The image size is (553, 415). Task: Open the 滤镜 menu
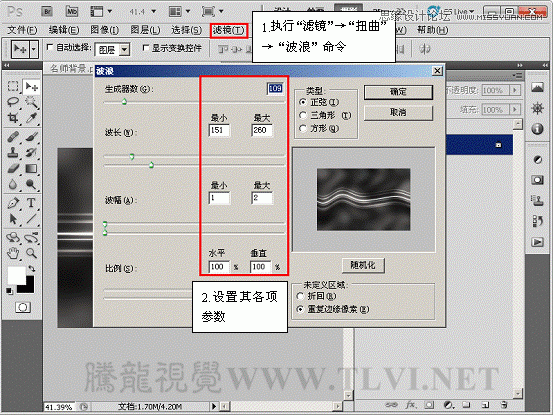(x=229, y=30)
